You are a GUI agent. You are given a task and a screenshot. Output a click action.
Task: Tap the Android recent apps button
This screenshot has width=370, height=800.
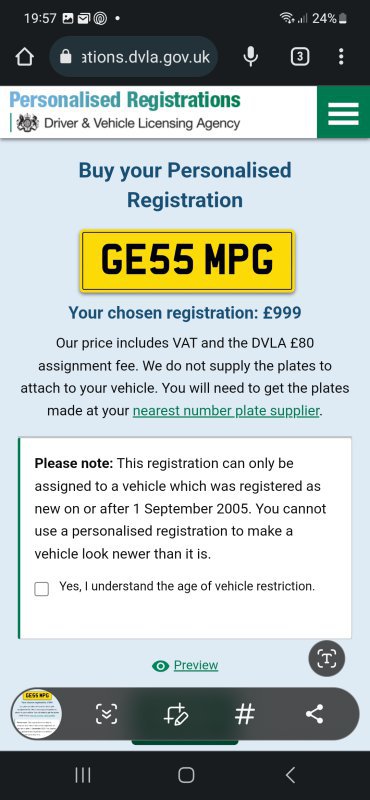click(x=83, y=775)
